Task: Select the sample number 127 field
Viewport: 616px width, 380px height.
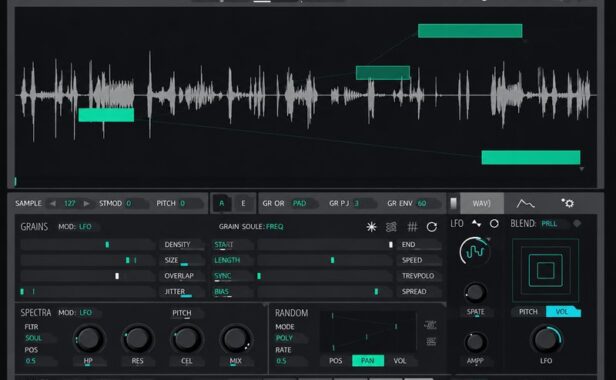Action: 70,203
